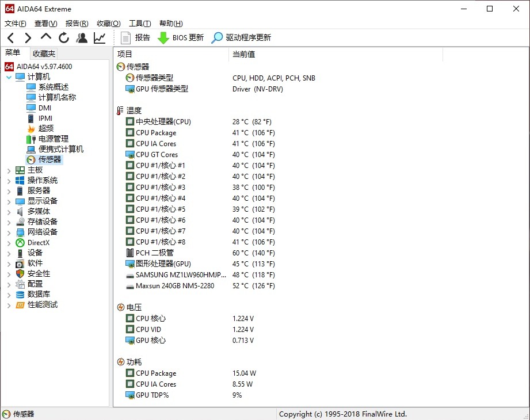Image resolution: width=530 pixels, height=420 pixels.
Task: Click the 服务器 server tower icon
Action: coord(20,191)
